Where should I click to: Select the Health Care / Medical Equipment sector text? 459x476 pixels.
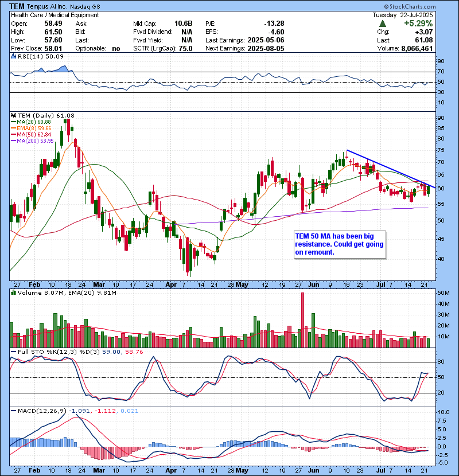click(55, 15)
